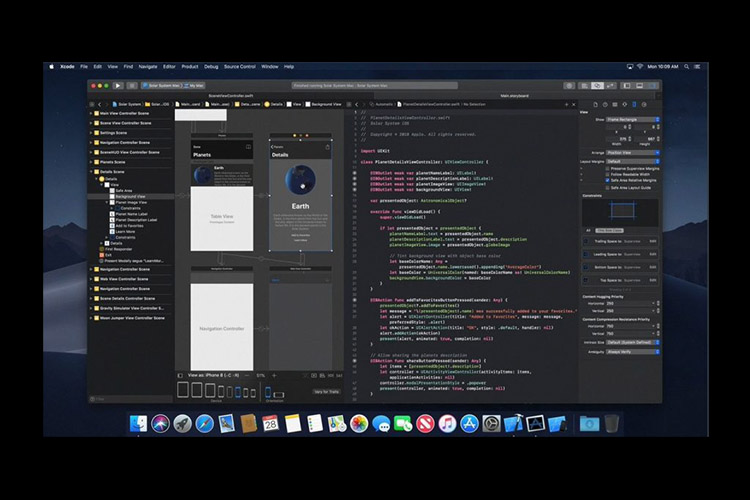Switch to the Main.storyboard tab
Image resolution: width=750 pixels, height=500 pixels.
point(515,96)
